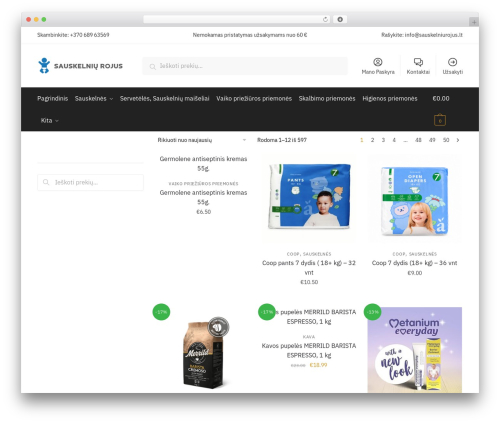Open Kavos pupelės MERRILD BARISTA ESPRESSO title
Screen dimensions: 500x423
(309, 350)
